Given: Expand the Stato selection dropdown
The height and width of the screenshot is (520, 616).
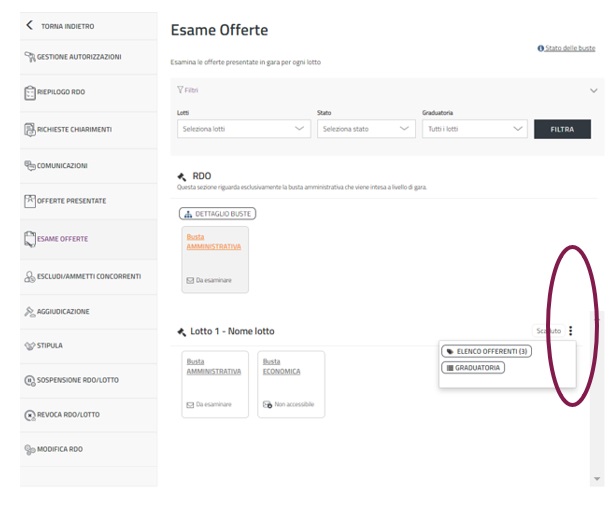Looking at the screenshot, I should point(365,129).
